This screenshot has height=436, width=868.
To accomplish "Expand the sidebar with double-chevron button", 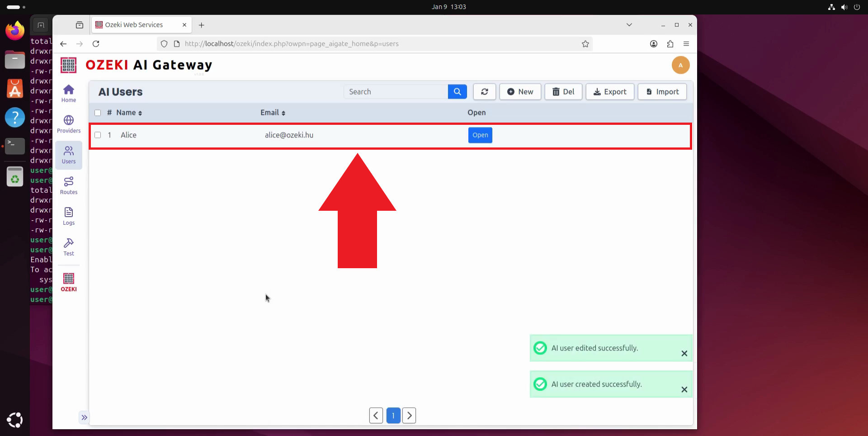I will (x=84, y=417).
